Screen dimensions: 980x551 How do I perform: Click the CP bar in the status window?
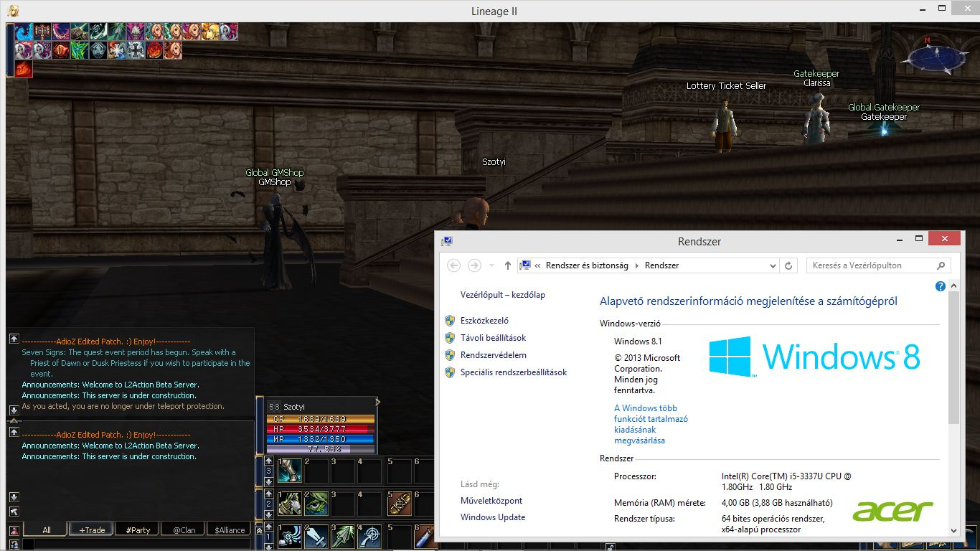(x=320, y=419)
